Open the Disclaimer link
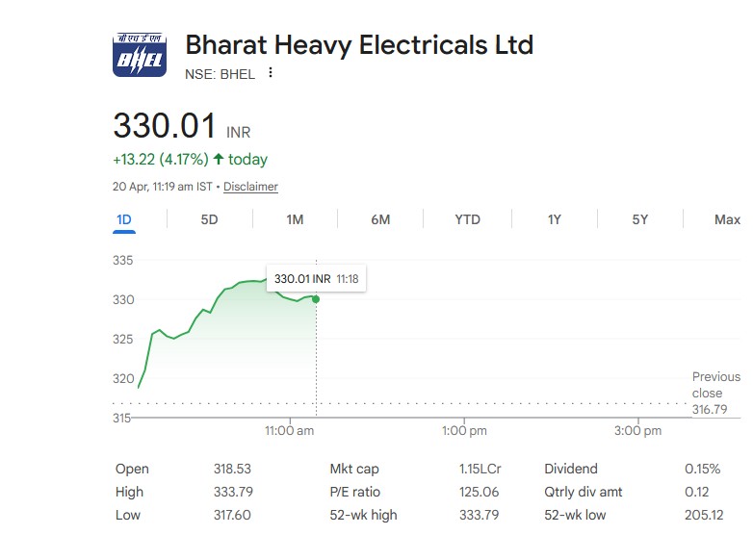 pos(250,187)
